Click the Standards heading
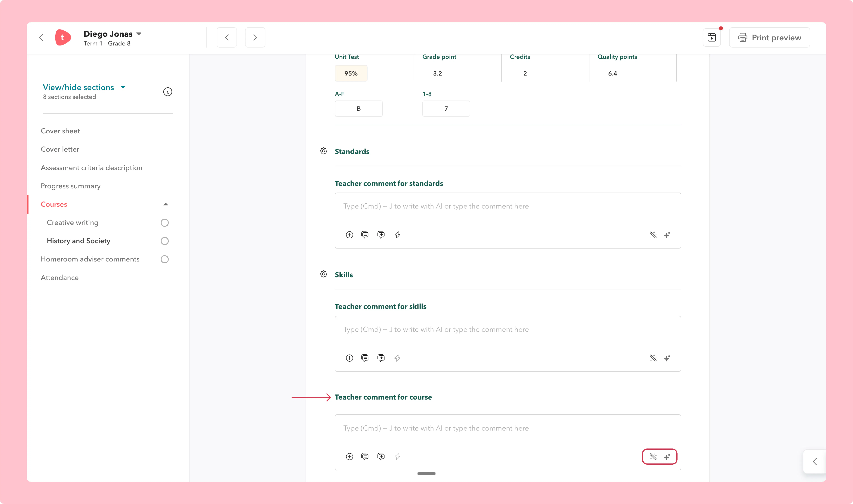The image size is (853, 504). (352, 152)
